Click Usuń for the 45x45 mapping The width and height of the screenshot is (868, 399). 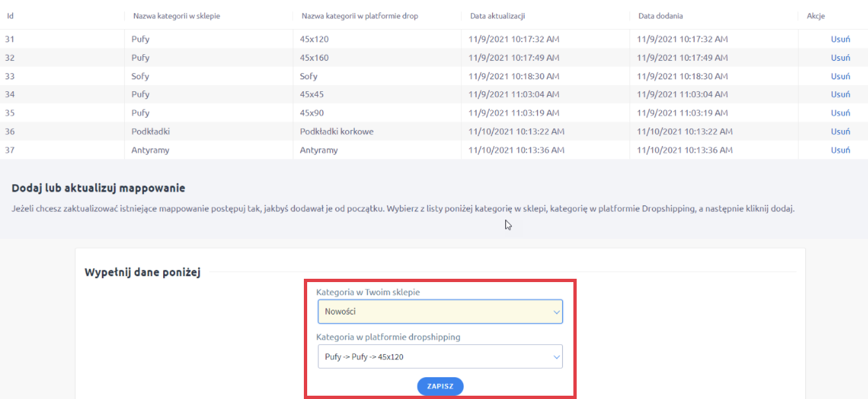point(840,94)
